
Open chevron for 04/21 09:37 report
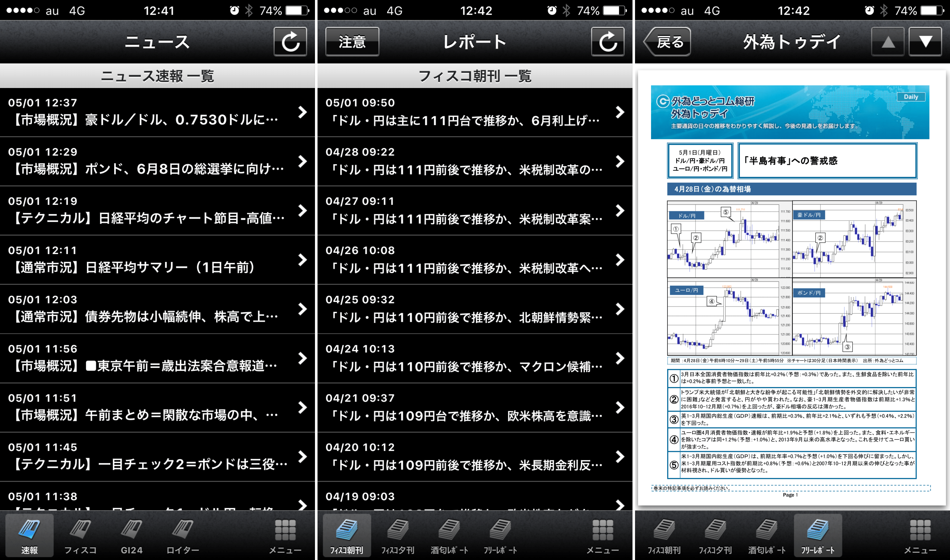pos(620,408)
